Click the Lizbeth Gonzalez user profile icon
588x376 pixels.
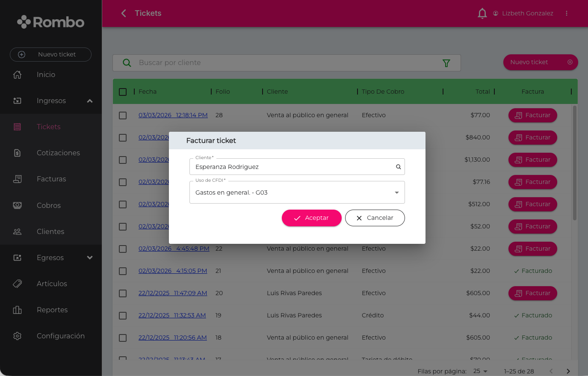coord(496,13)
